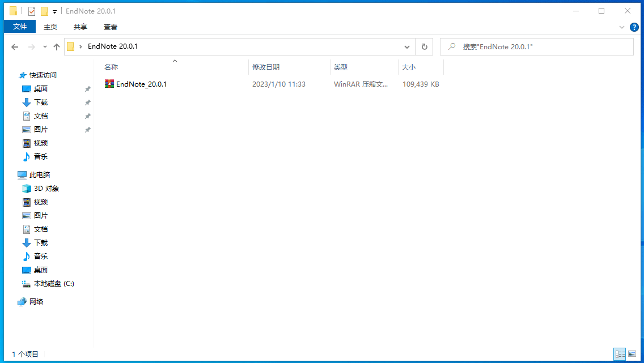Click the pin icon beside 图片
This screenshot has height=363, width=644.
point(87,130)
